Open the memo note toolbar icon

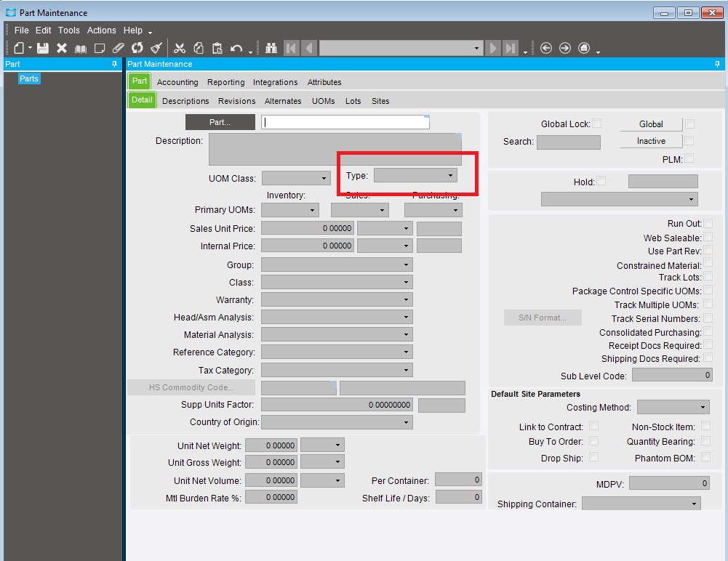point(100,48)
